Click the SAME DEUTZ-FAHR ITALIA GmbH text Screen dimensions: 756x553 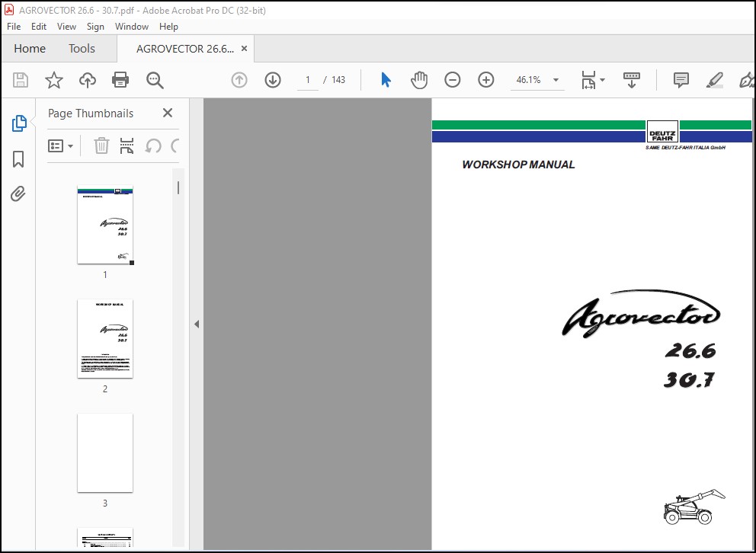[x=685, y=148]
